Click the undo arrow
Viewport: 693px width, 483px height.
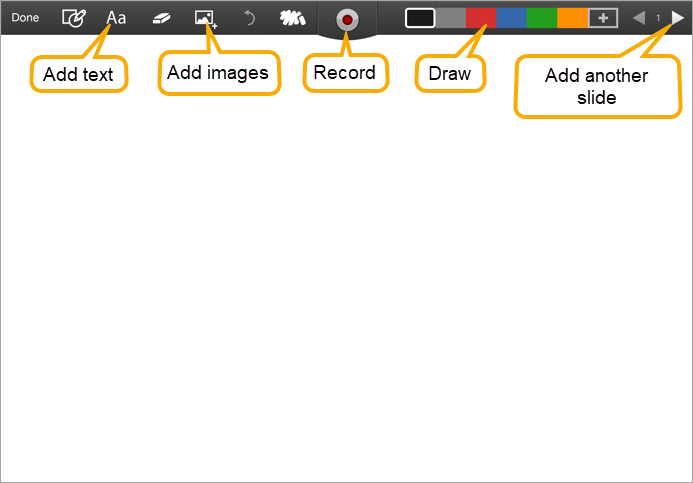250,19
